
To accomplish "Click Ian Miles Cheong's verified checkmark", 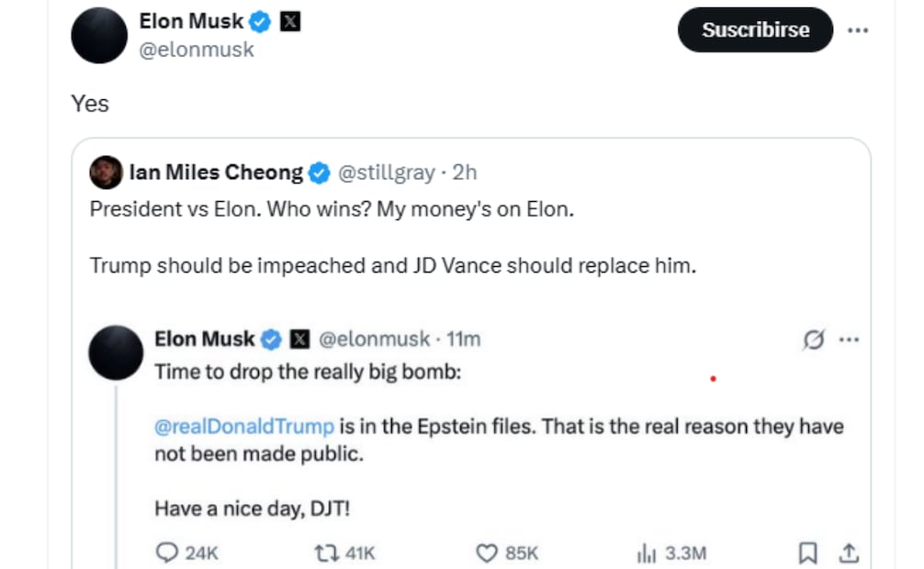I will click(319, 172).
